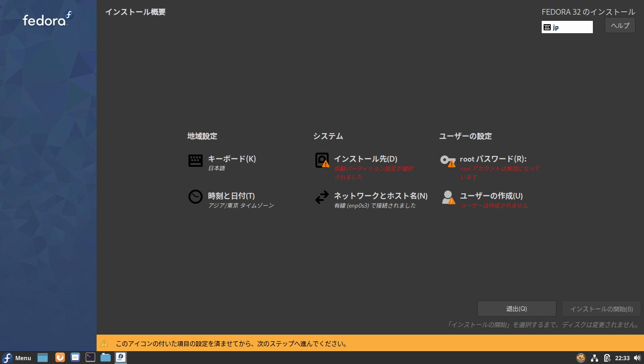Click the orange update notifier tray icon
Viewport: 644px width, 364px height.
[581, 358]
